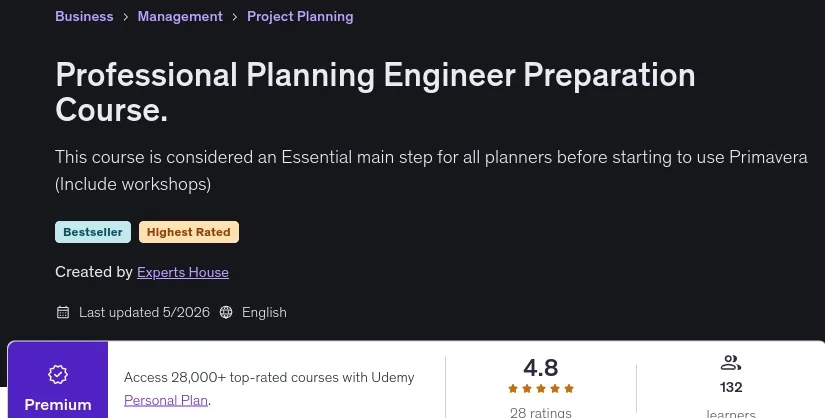The height and width of the screenshot is (418, 825).
Task: Click the fifth rating star
Action: 569,389
